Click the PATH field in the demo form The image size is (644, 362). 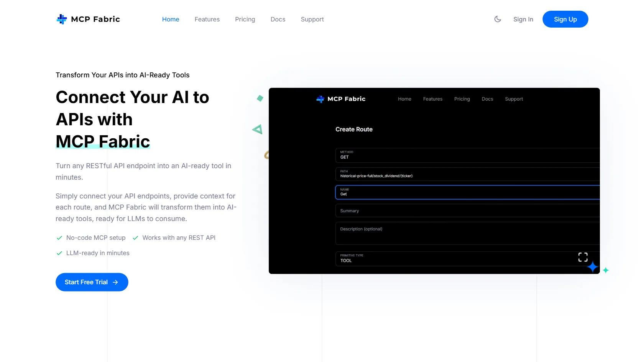(468, 174)
